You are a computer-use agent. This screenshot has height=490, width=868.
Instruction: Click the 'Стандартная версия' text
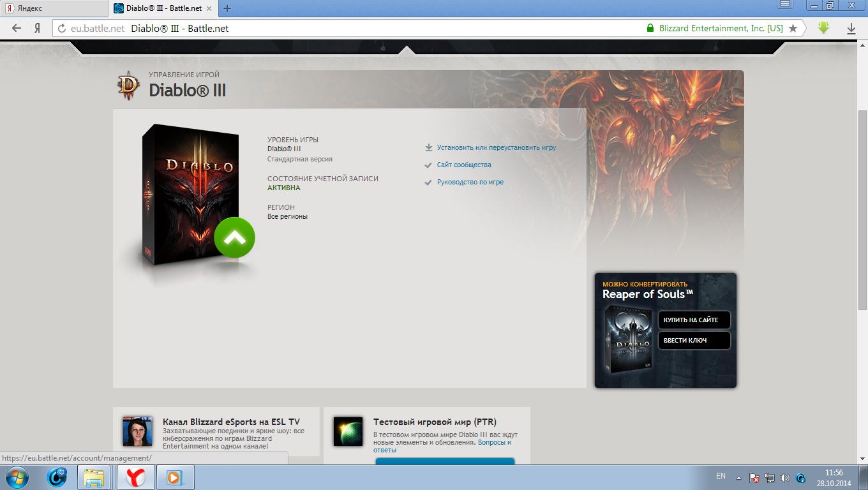coord(300,159)
